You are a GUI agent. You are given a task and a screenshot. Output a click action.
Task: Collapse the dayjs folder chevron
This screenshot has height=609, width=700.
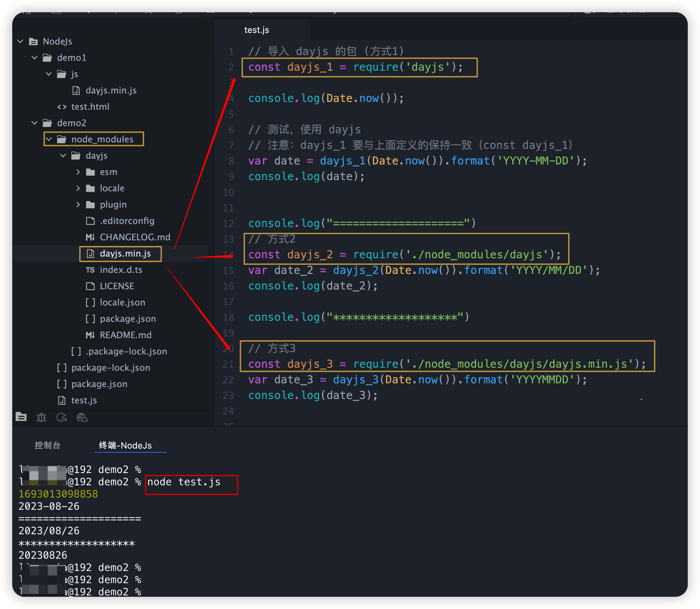[63, 156]
